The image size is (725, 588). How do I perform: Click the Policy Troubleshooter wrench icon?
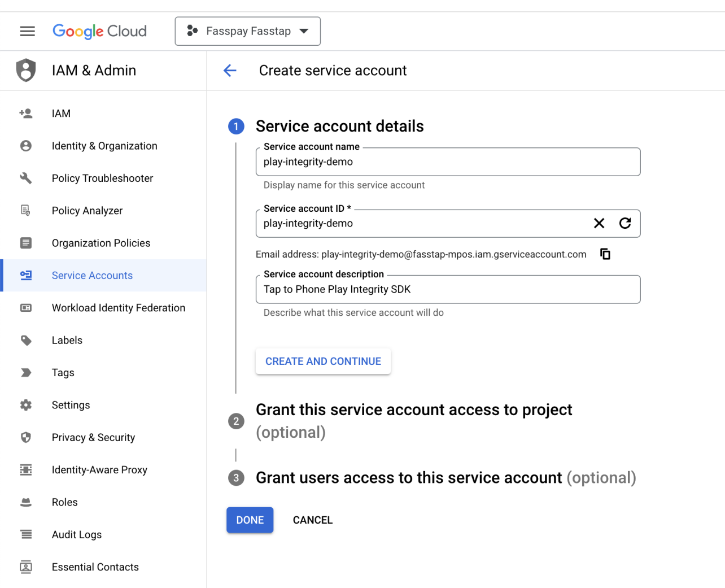(x=26, y=178)
